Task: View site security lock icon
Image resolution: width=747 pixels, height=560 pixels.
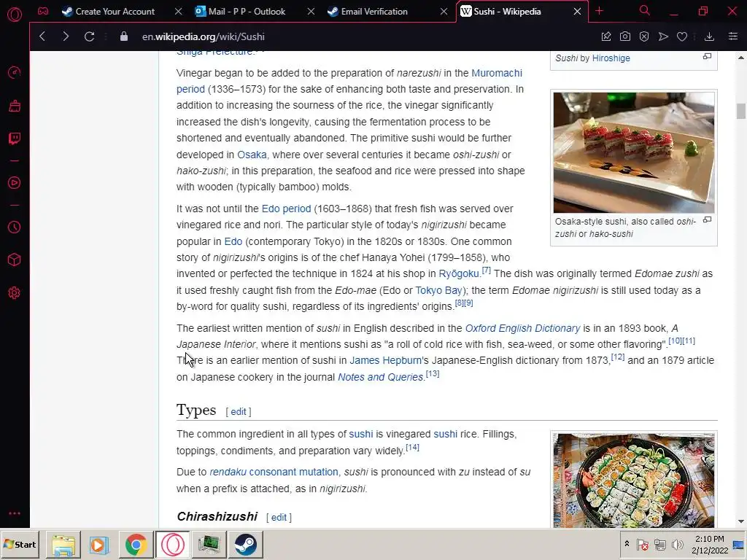Action: point(124,36)
